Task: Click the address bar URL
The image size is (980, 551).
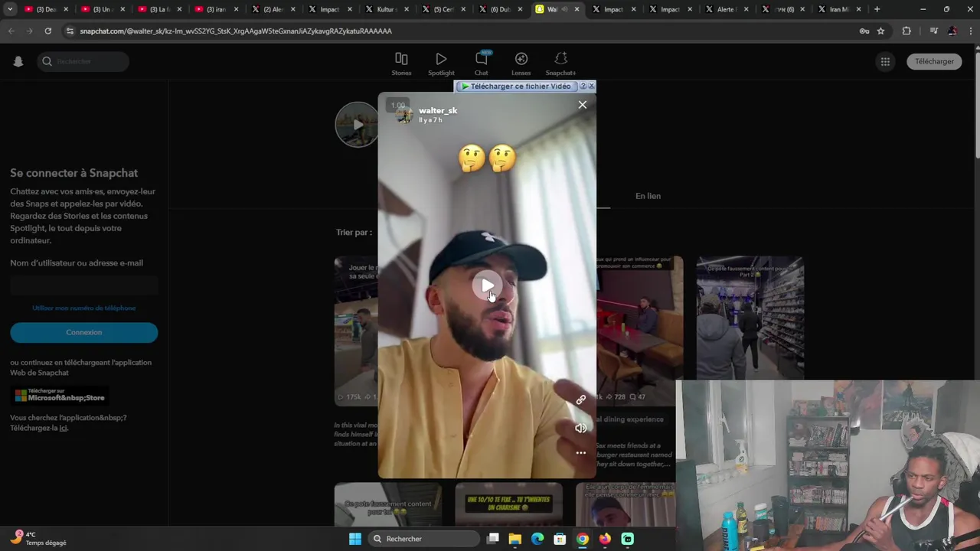Action: [236, 31]
